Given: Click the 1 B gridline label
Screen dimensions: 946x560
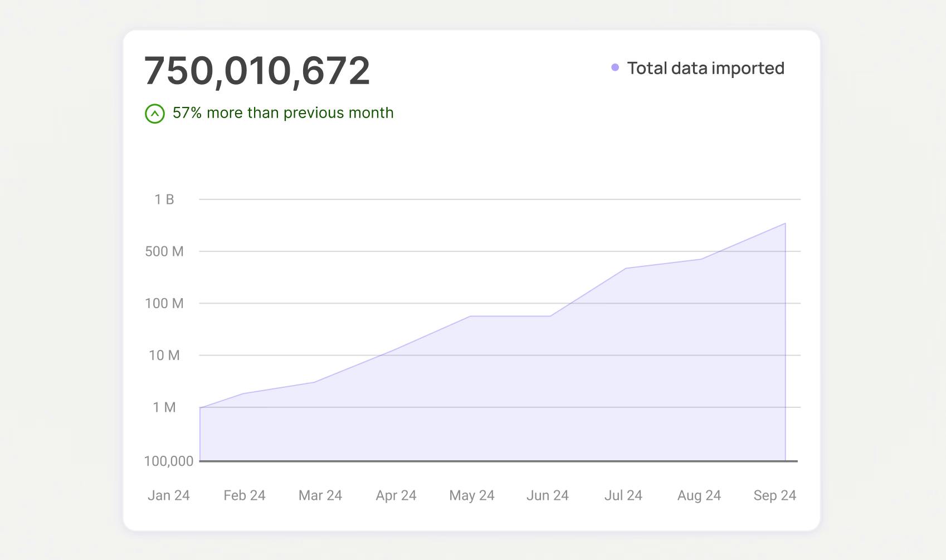Looking at the screenshot, I should pyautogui.click(x=164, y=199).
